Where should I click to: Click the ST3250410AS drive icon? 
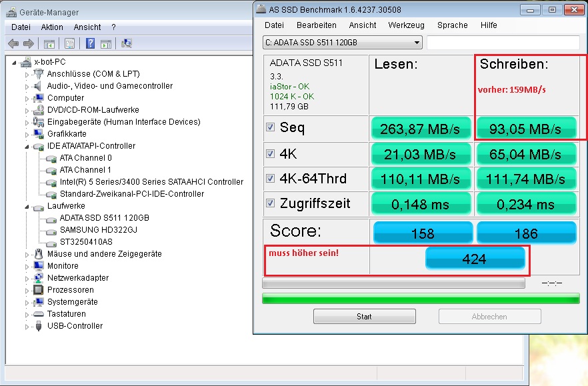coord(51,243)
